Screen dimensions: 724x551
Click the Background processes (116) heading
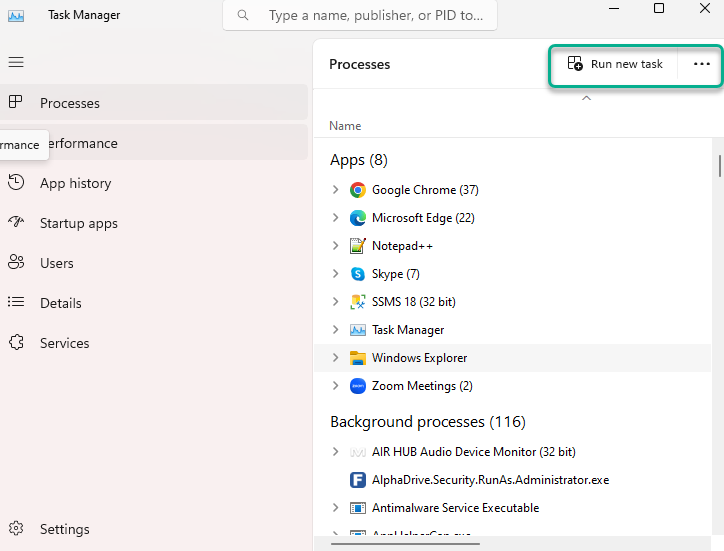pos(428,422)
